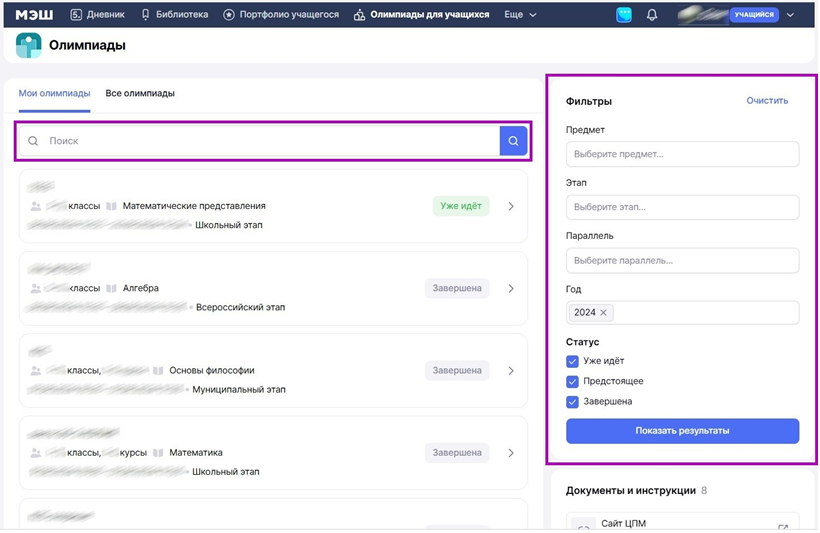The height and width of the screenshot is (533, 820).
Task: Open the Предмет selection dropdown
Action: coord(682,154)
